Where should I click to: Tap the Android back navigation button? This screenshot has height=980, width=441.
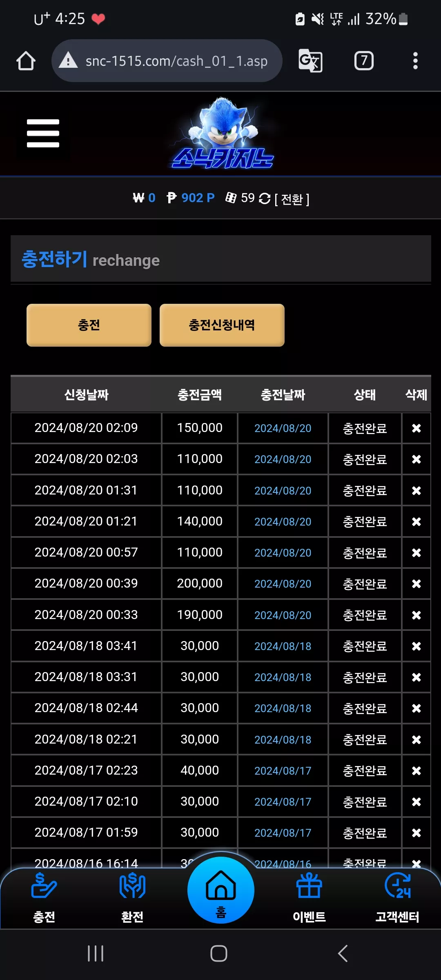coord(343,953)
